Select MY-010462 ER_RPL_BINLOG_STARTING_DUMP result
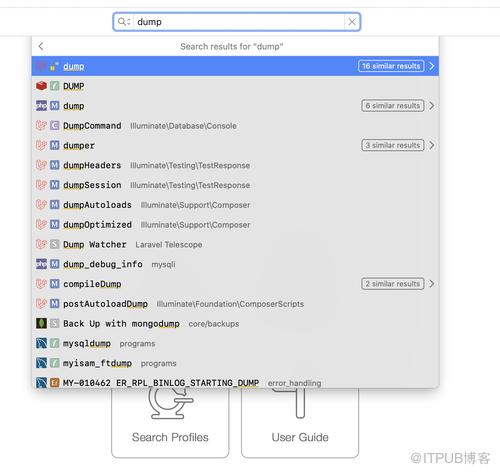500x473 pixels. (x=235, y=381)
